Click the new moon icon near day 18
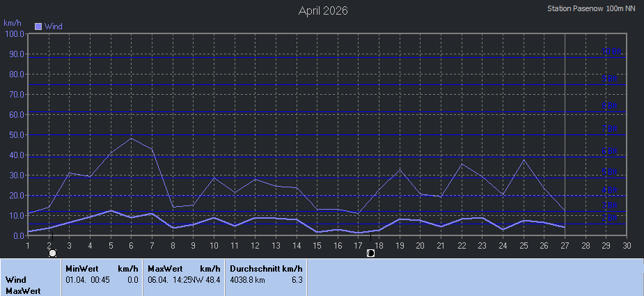 [x=370, y=253]
